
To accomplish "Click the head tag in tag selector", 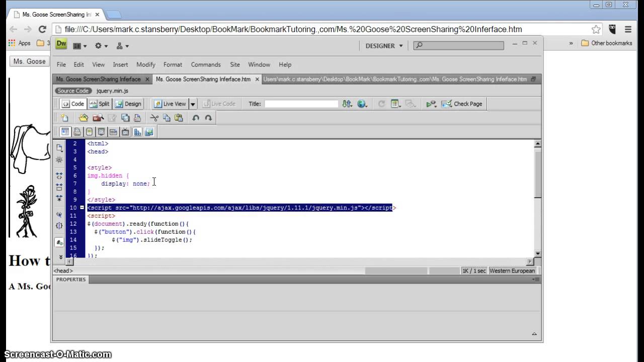I will coord(63,270).
